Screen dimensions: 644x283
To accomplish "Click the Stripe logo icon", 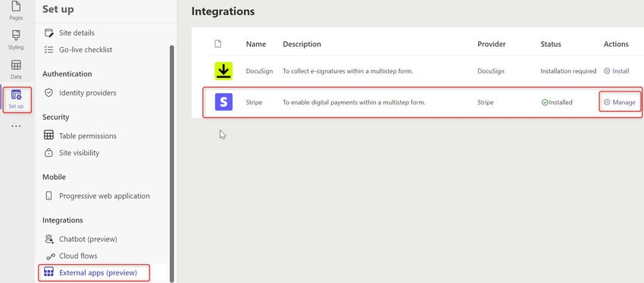I will click(x=224, y=102).
